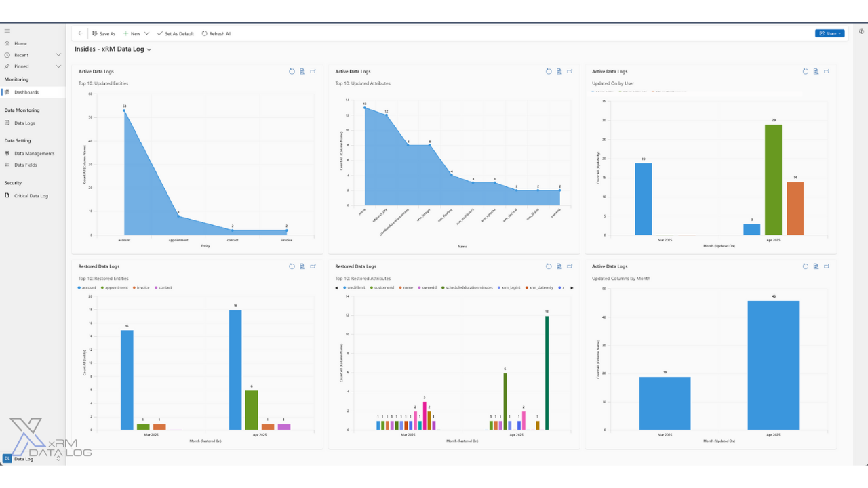Collapse the sidebar with the hamburger icon
Image resolution: width=868 pixels, height=488 pixels.
coord(7,30)
